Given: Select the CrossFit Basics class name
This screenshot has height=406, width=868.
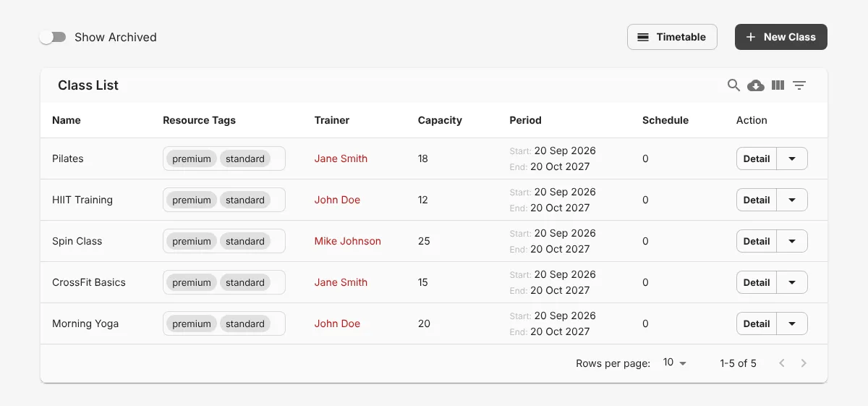Looking at the screenshot, I should coord(89,282).
